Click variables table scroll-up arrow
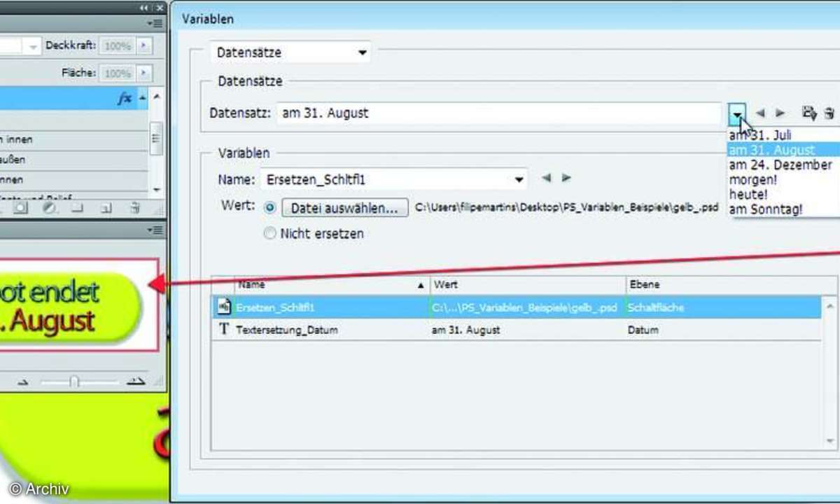Screen dimensions: 840x504 point(829,305)
